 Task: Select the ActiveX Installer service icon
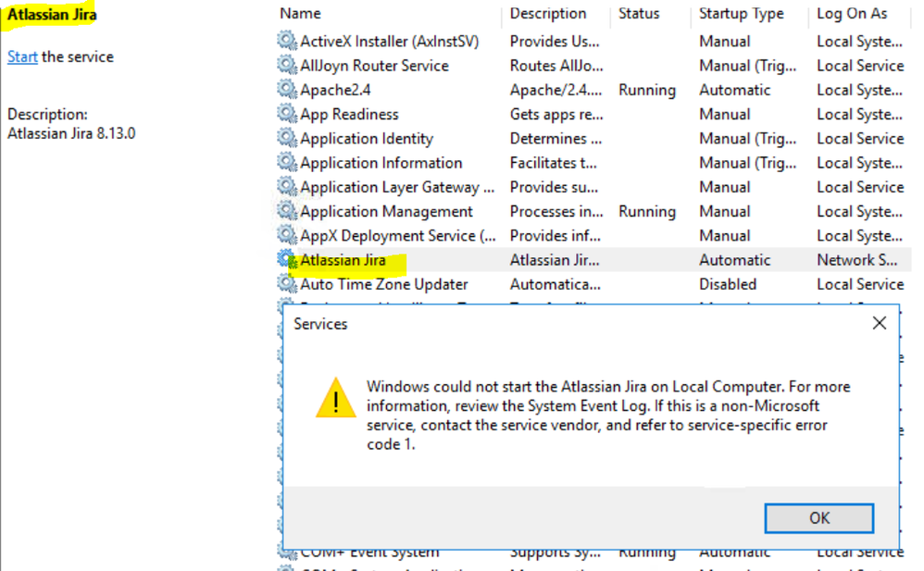click(x=287, y=41)
